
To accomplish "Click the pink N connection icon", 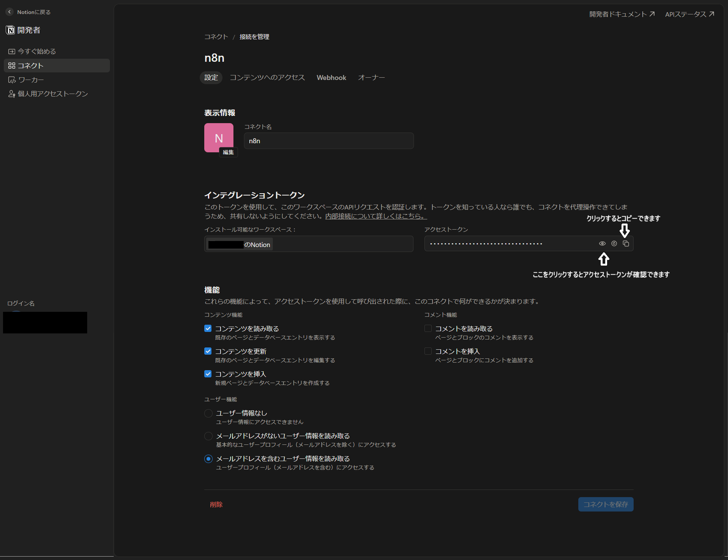I will pyautogui.click(x=219, y=138).
